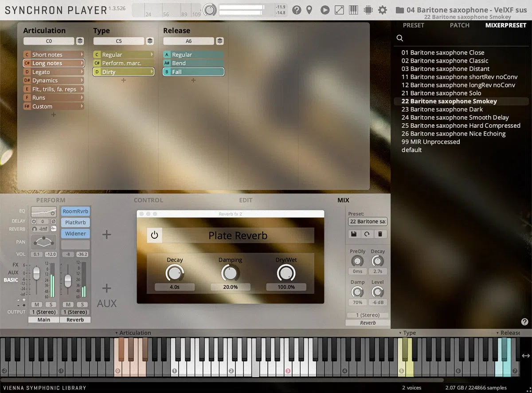
Task: Open the PERFORM tab
Action: click(x=51, y=200)
